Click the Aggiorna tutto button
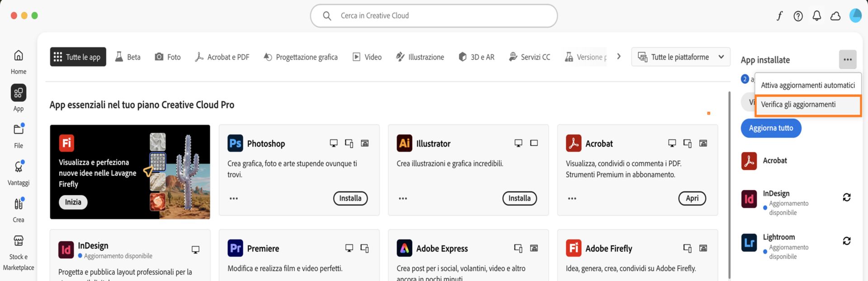 pos(771,128)
